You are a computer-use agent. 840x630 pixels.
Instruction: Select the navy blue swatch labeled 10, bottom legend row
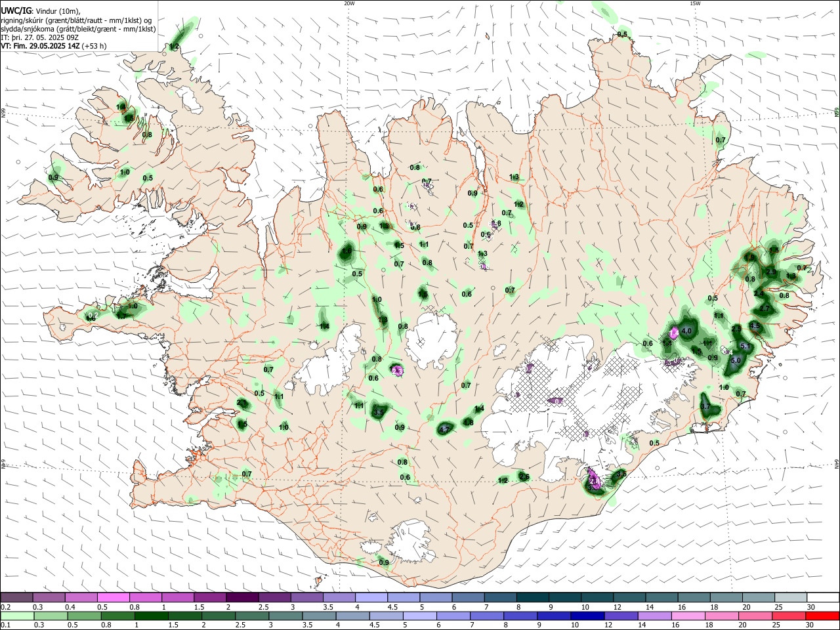pos(589,616)
